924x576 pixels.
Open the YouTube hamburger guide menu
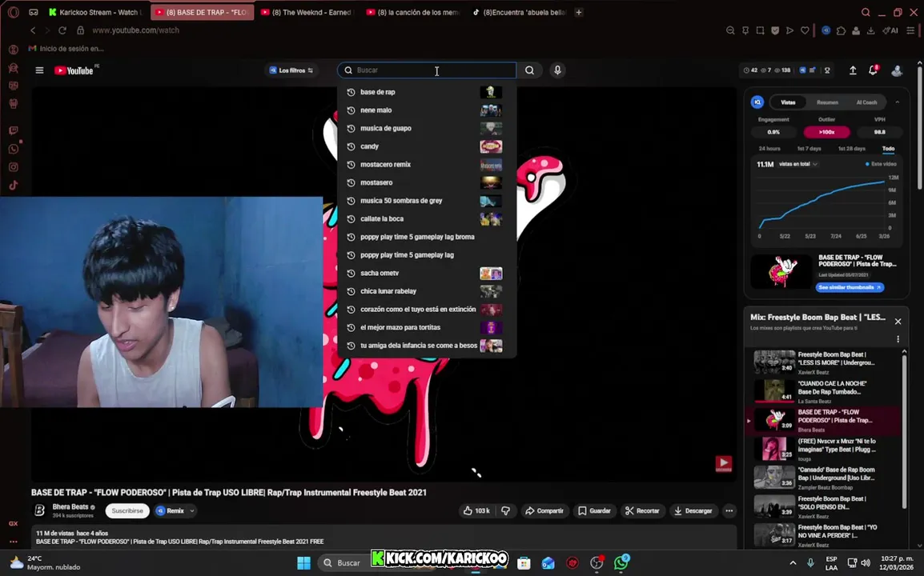(39, 70)
